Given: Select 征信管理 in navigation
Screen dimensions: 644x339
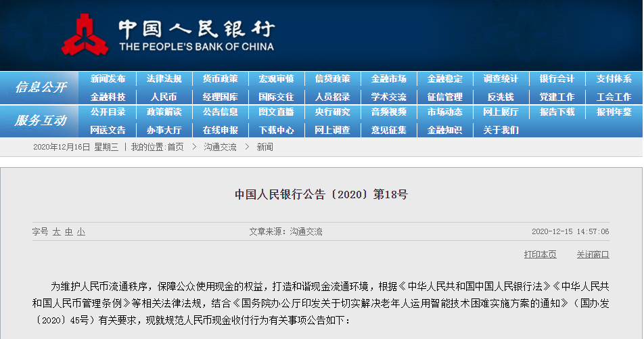Looking at the screenshot, I should tap(445, 97).
